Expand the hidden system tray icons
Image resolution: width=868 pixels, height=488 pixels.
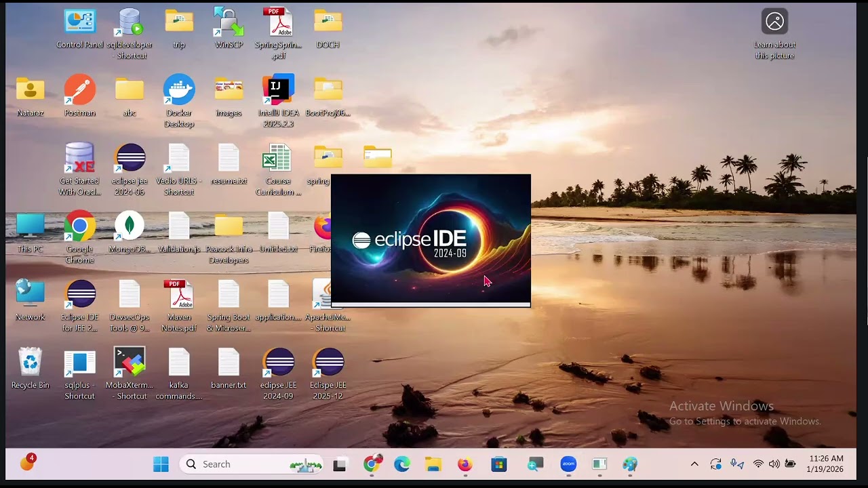pos(694,464)
